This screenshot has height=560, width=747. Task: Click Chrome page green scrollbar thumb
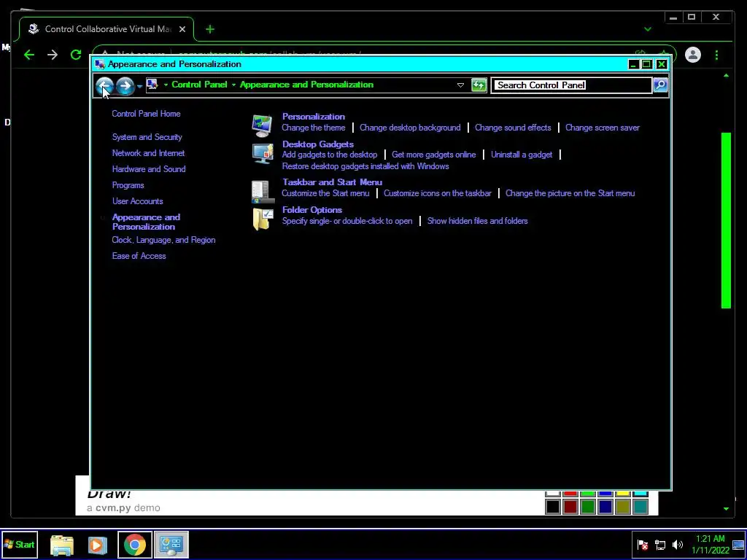(x=726, y=220)
